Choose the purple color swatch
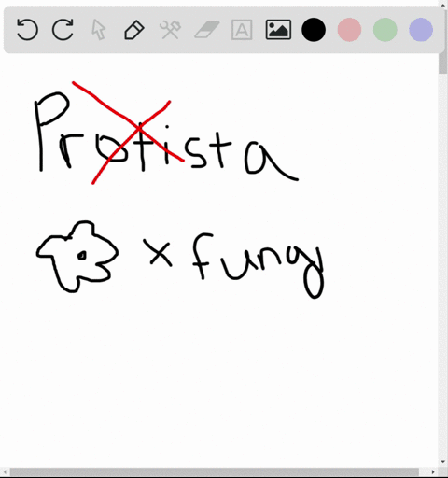448x478 pixels. click(421, 30)
